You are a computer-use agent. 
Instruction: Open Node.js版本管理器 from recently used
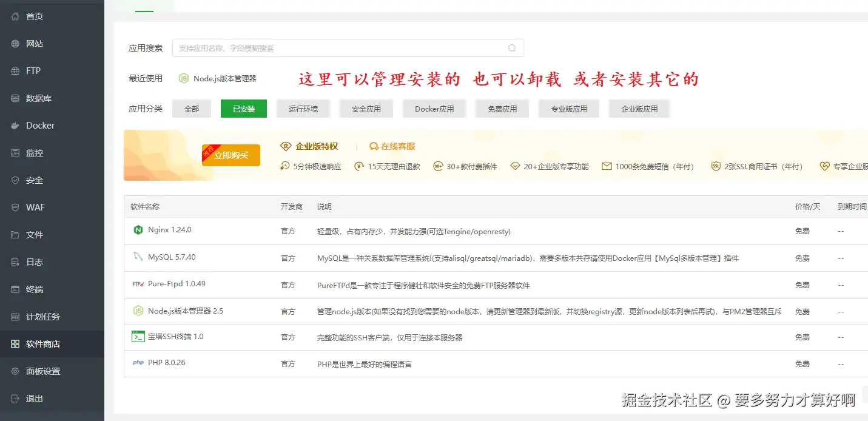pyautogui.click(x=225, y=78)
